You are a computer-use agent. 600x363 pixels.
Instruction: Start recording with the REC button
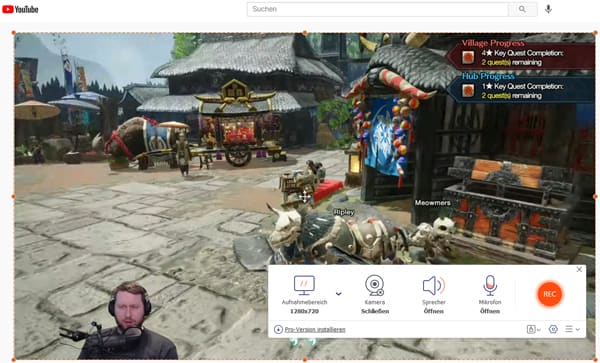pyautogui.click(x=549, y=294)
